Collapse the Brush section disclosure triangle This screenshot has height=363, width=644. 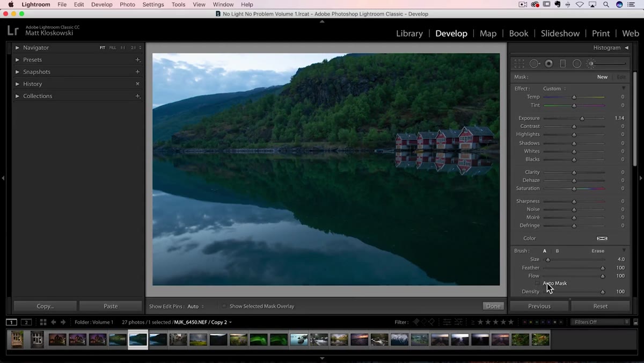624,251
